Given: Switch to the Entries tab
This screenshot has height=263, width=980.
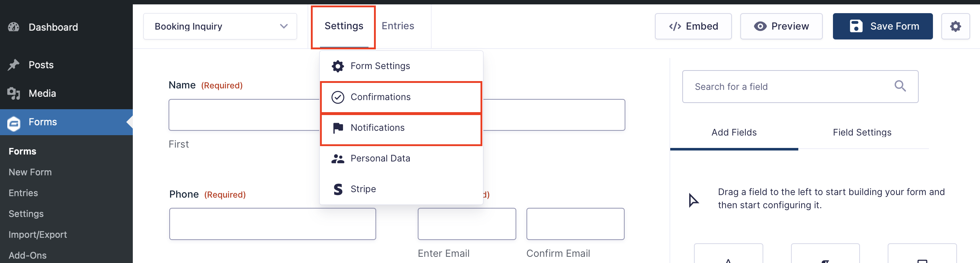Looking at the screenshot, I should [x=398, y=26].
